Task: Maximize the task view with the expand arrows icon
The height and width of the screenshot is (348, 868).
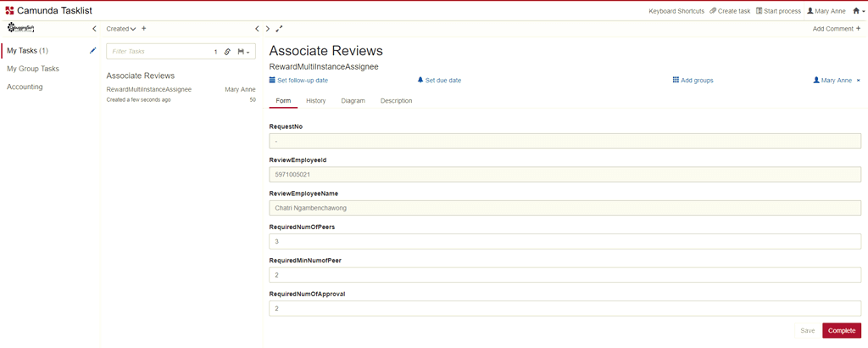Action: click(280, 29)
